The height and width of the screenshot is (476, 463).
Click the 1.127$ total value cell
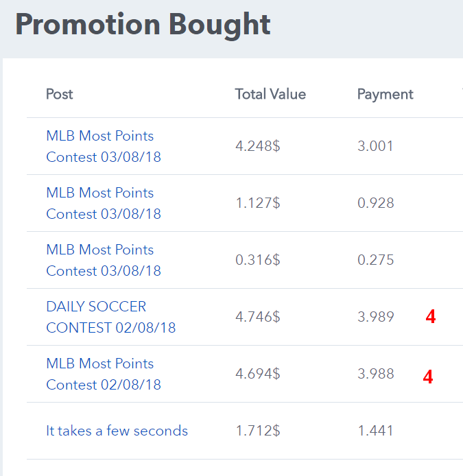coord(257,203)
